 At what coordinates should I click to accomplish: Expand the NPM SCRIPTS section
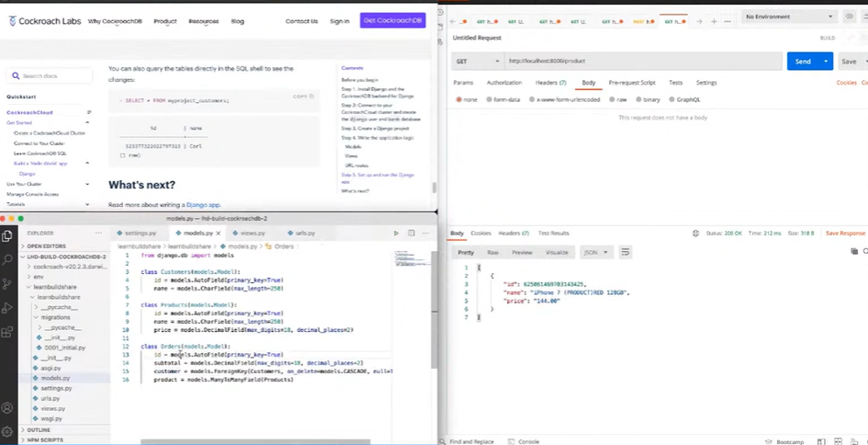pos(43,440)
